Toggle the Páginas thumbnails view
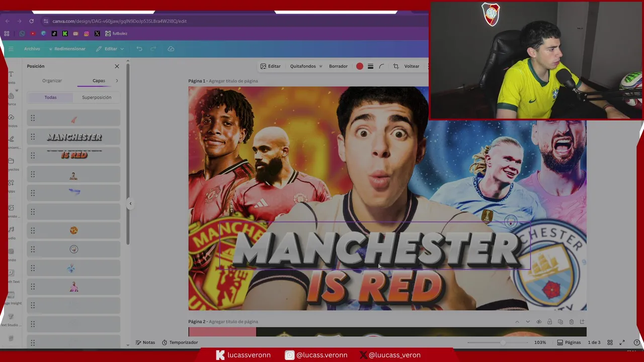This screenshot has height=362, width=644. (569, 342)
